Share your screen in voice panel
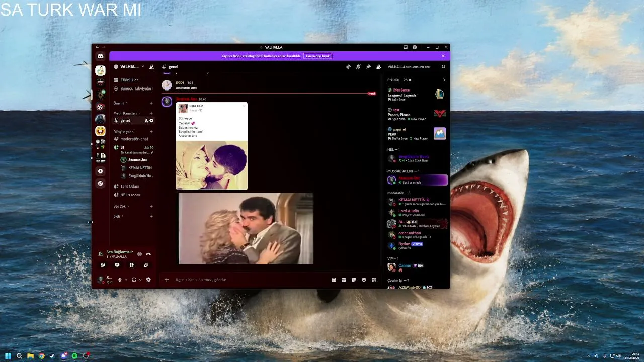Image resolution: width=644 pixels, height=362 pixels. tap(117, 265)
